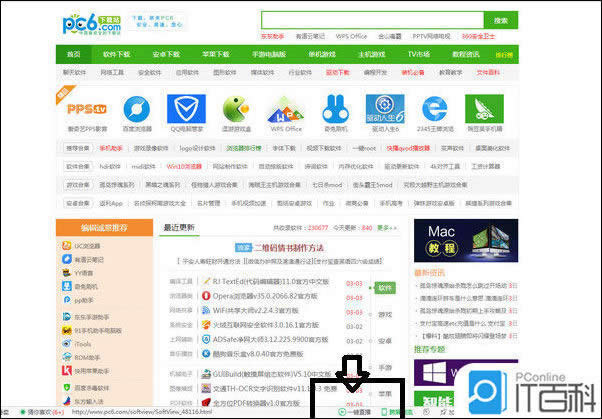This screenshot has height=419, width=602.
Task: Open the red Win10浏览器 tag link
Action: tap(184, 166)
